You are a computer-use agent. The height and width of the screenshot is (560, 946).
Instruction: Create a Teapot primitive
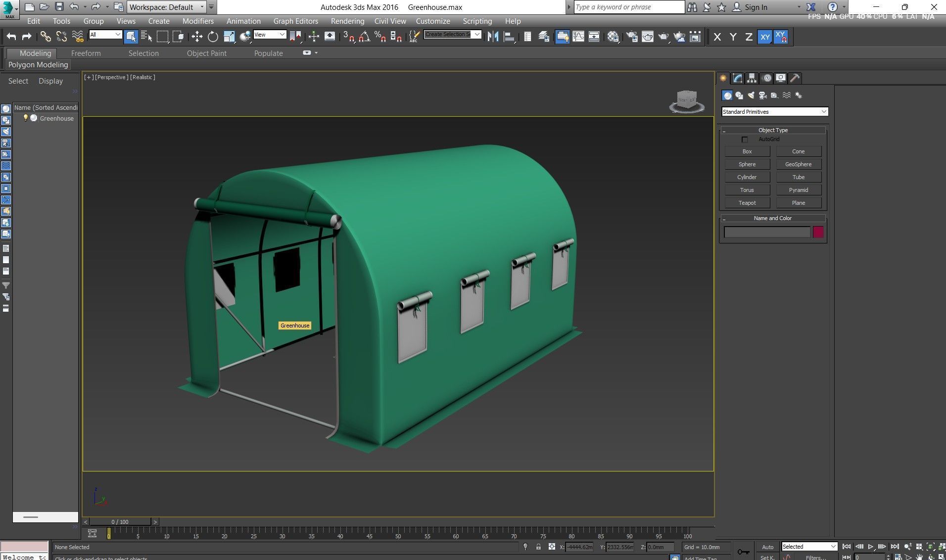[x=747, y=203]
